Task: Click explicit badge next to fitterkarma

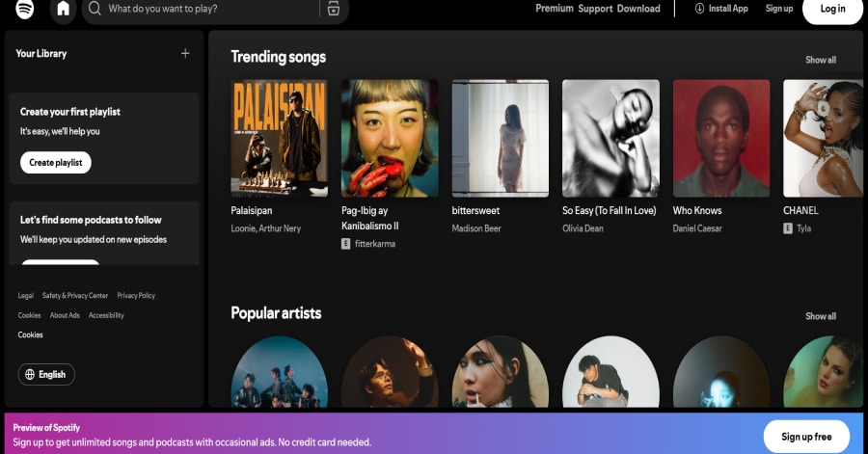Action: click(x=346, y=244)
